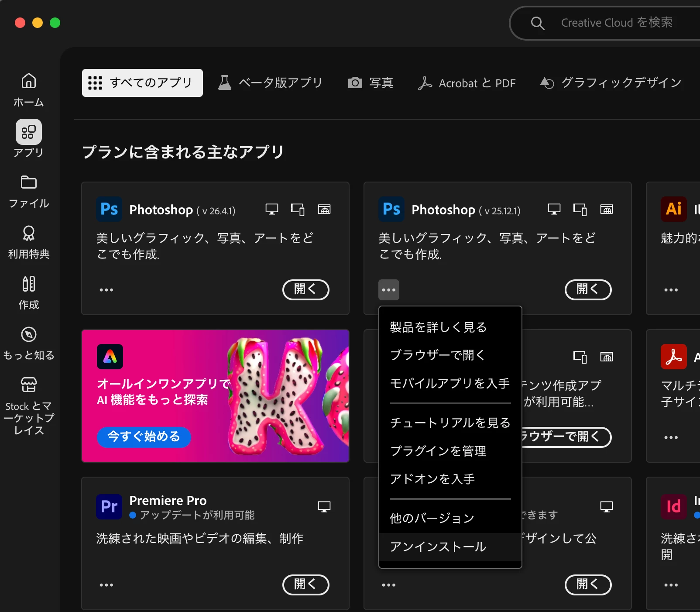Choose チュートリアルを見る from the menu
The image size is (700, 612).
click(450, 423)
